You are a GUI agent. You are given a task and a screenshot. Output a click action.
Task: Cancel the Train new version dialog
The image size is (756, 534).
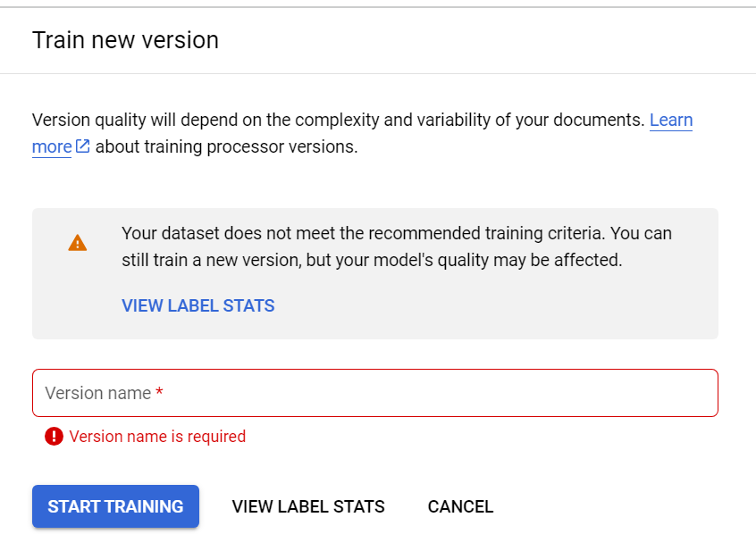pyautogui.click(x=460, y=506)
